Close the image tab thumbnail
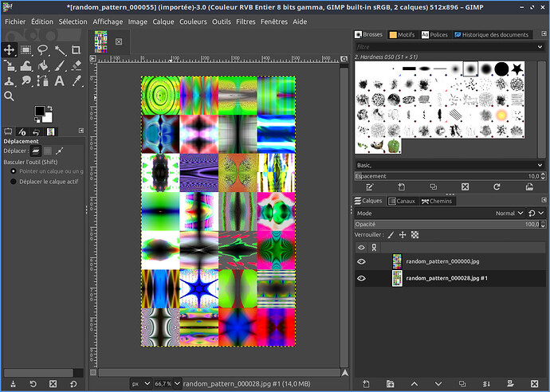550x392 pixels. [119, 41]
